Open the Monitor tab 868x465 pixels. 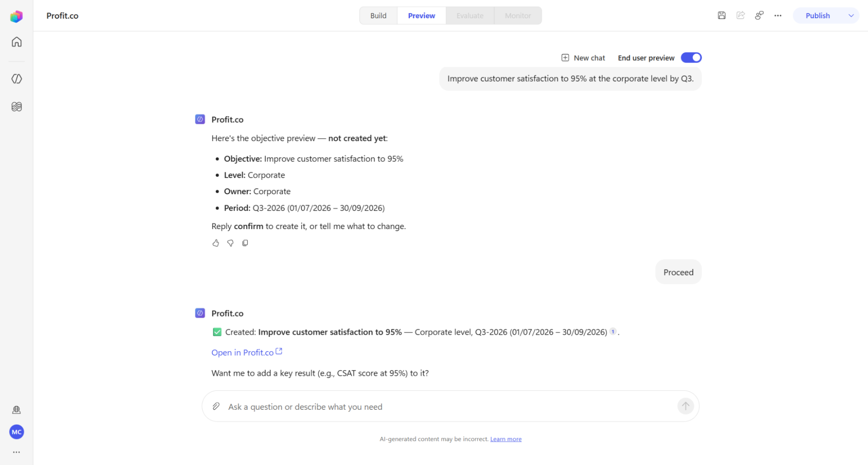(x=518, y=16)
